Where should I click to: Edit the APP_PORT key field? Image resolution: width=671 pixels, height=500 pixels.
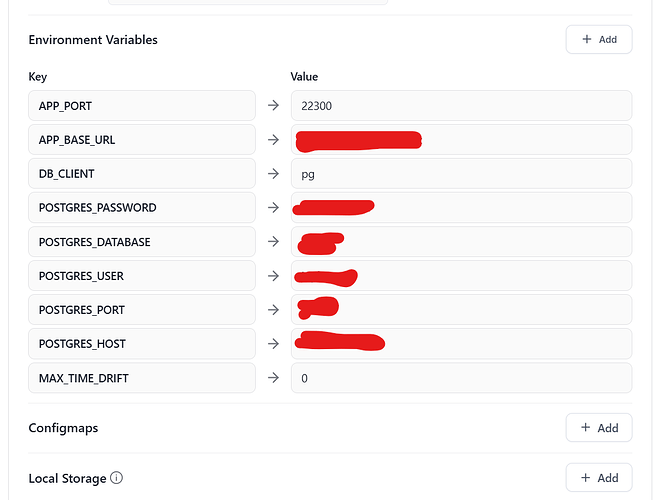142,105
